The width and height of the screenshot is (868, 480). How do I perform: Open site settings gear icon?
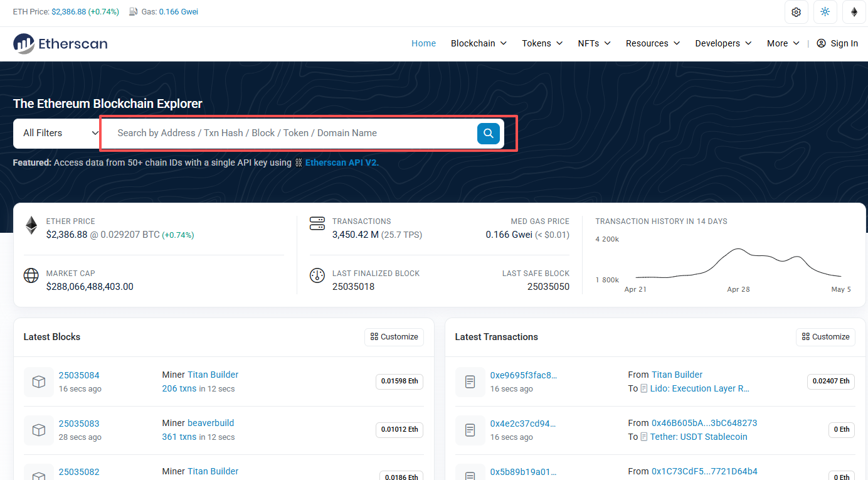coord(796,12)
